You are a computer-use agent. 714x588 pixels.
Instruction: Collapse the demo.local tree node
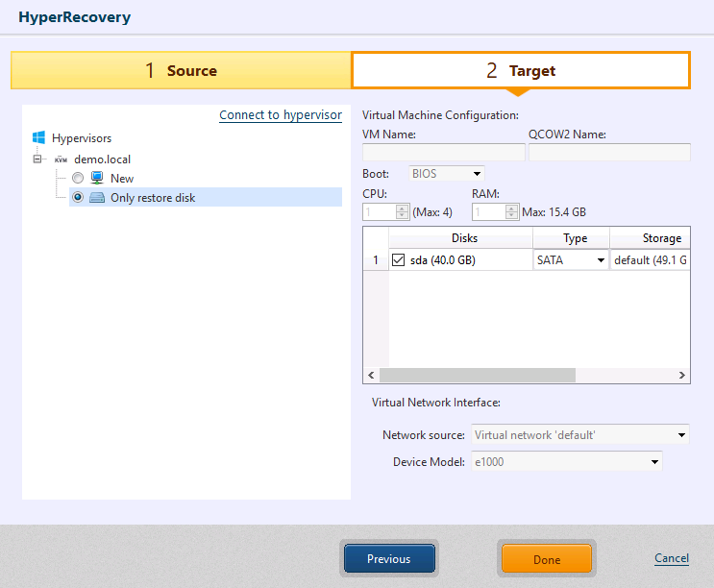click(38, 159)
